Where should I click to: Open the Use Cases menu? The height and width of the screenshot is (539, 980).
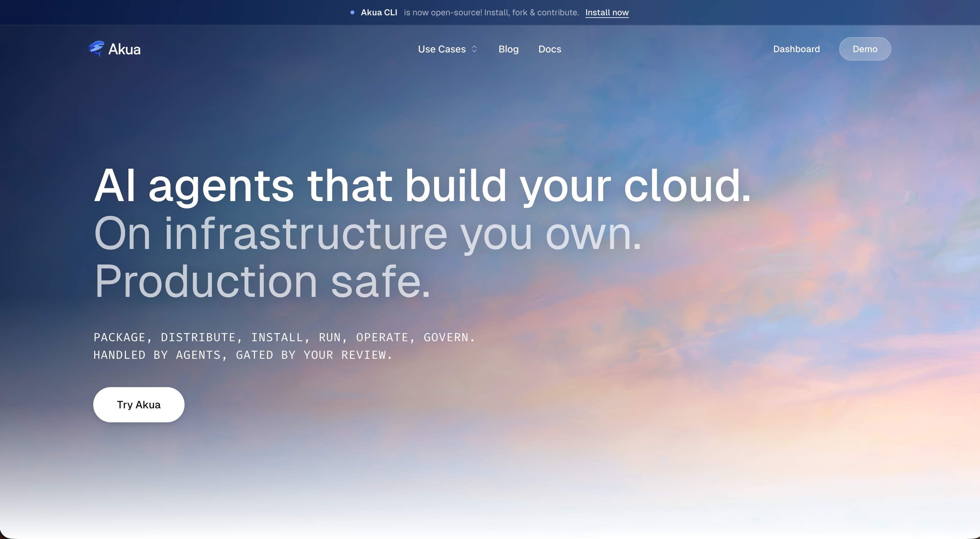[x=442, y=49]
